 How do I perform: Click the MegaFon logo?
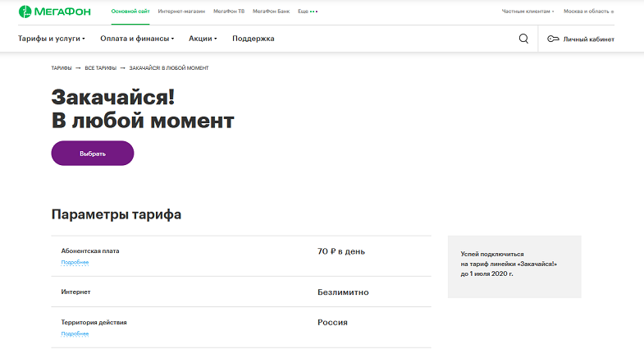point(55,11)
